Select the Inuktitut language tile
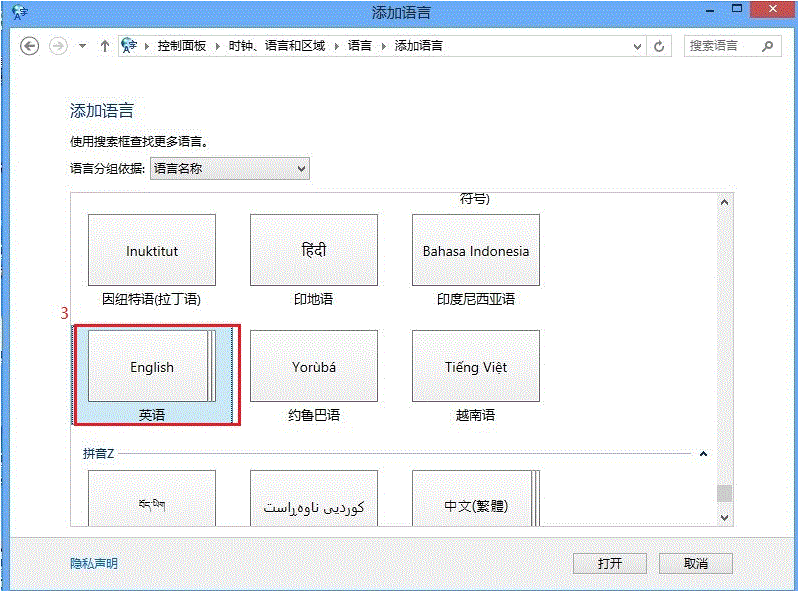The image size is (798, 591). pos(152,250)
